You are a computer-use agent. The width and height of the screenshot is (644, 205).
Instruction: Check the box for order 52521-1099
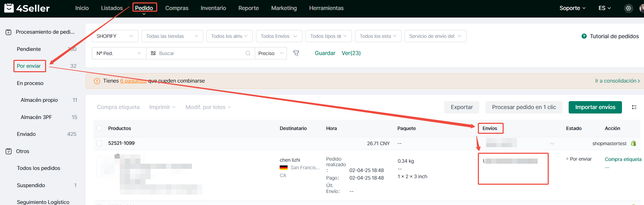pos(99,143)
